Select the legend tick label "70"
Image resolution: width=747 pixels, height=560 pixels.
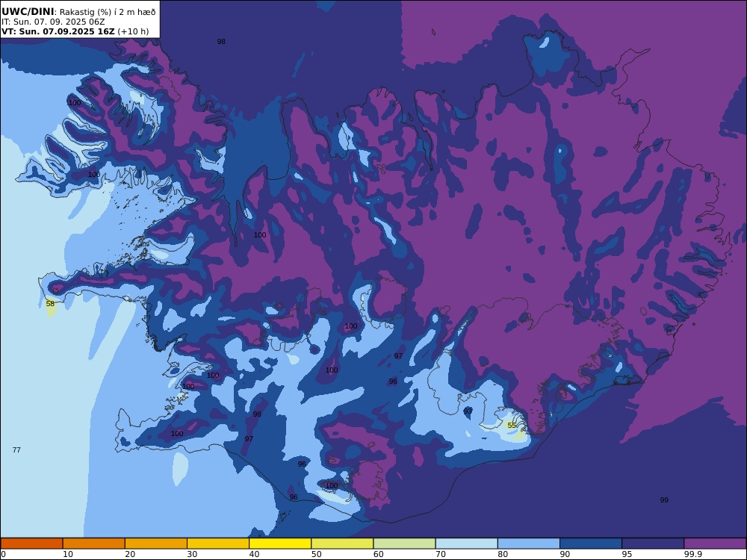tap(441, 554)
